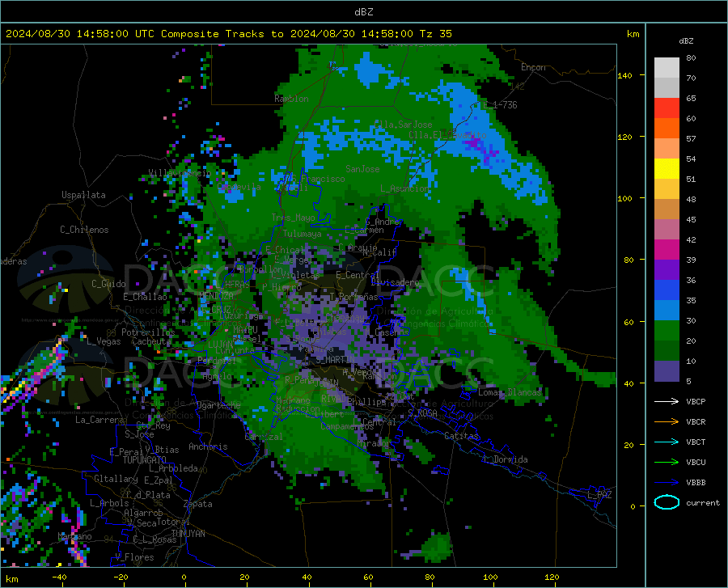Click the VBCR legend label
This screenshot has height=588, width=728.
696,422
